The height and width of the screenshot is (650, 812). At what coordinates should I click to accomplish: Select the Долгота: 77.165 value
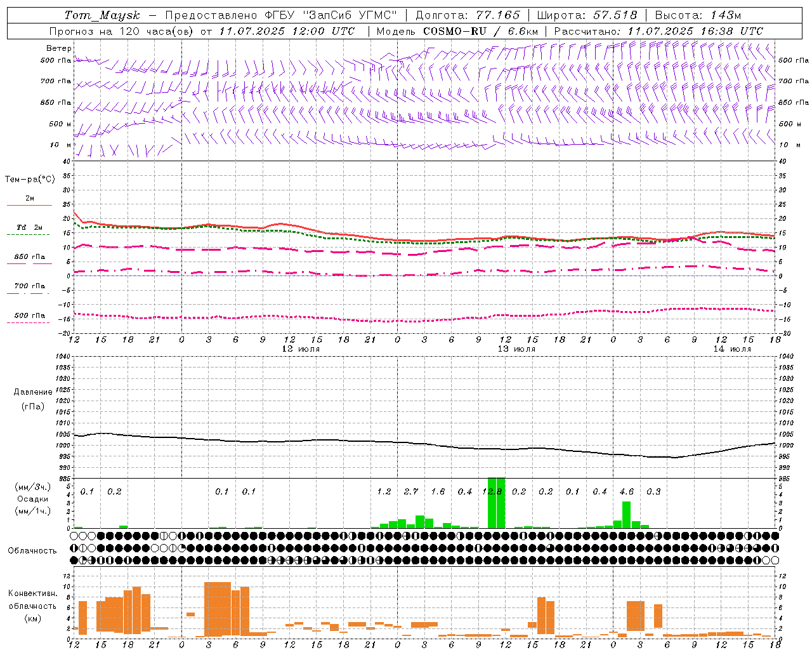click(x=468, y=15)
